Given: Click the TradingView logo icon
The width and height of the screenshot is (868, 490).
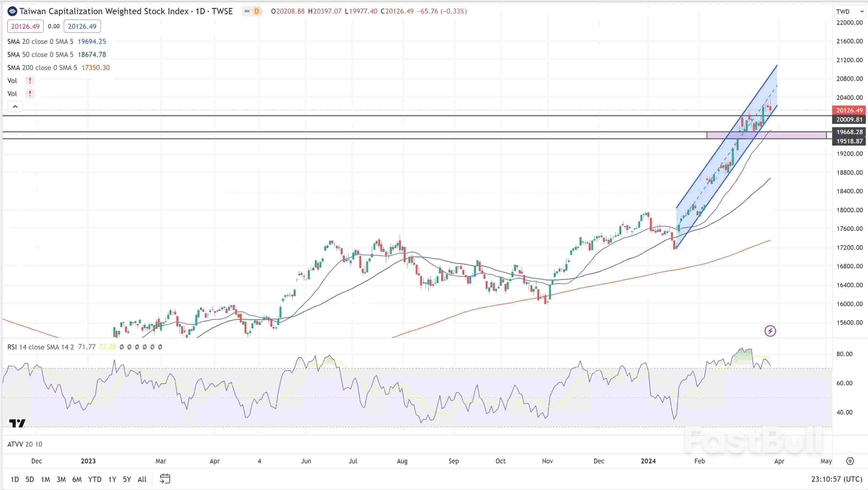Looking at the screenshot, I should pyautogui.click(x=17, y=423).
